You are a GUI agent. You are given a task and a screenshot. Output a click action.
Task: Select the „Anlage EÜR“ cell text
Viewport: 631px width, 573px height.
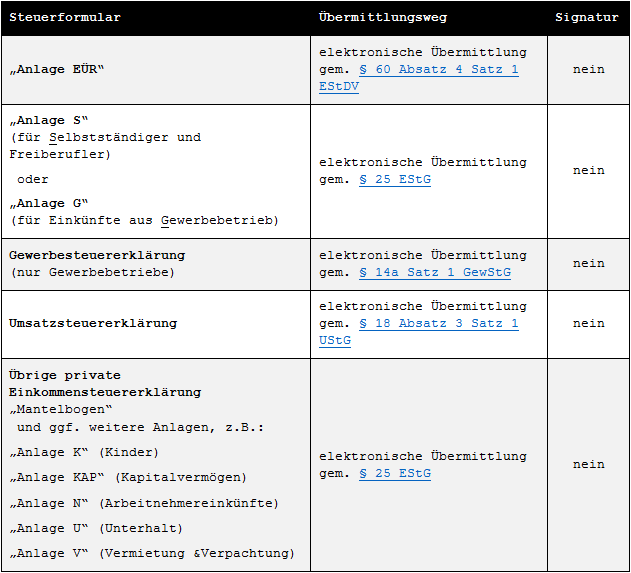click(x=56, y=70)
